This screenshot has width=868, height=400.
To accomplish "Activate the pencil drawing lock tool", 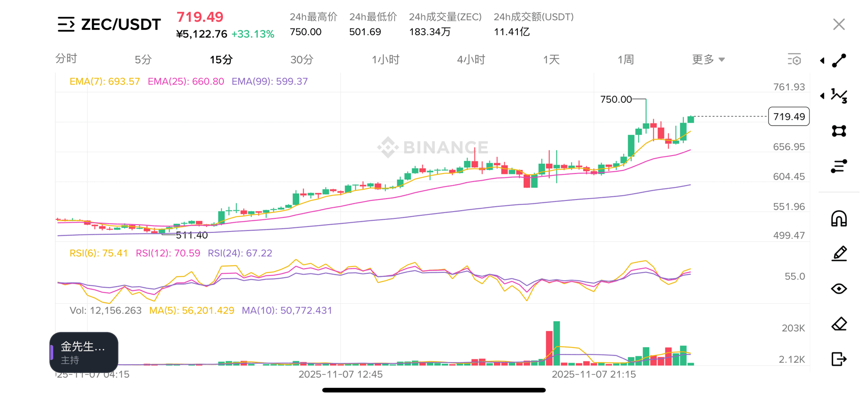I will 839,254.
